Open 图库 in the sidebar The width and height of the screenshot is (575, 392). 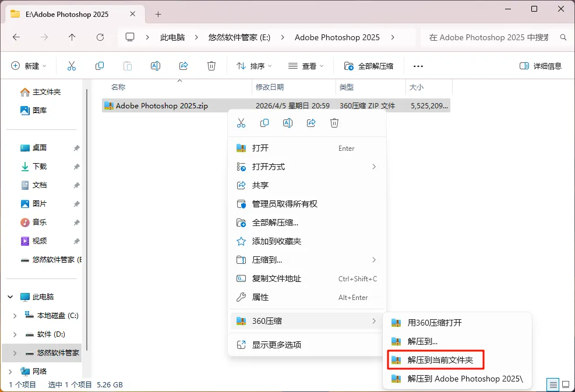pyautogui.click(x=33, y=110)
